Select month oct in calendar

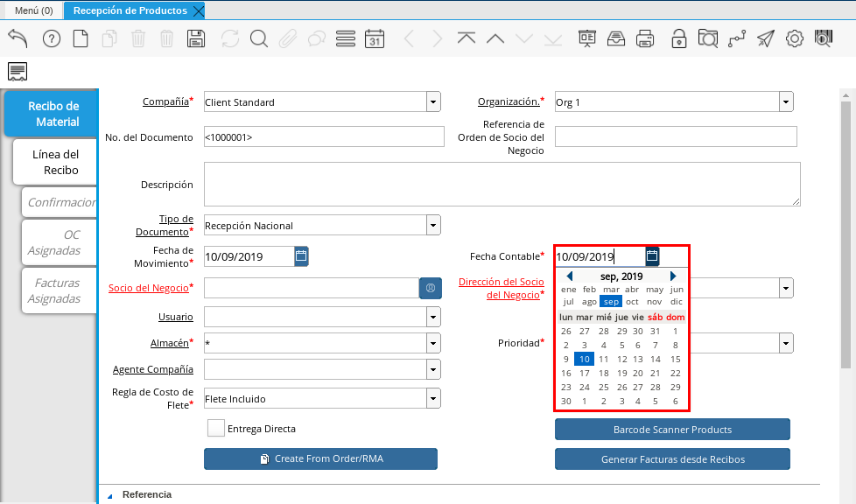point(632,301)
